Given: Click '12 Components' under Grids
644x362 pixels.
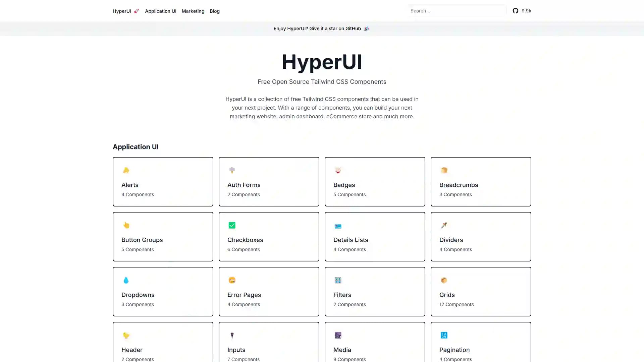Looking at the screenshot, I should coord(457,304).
